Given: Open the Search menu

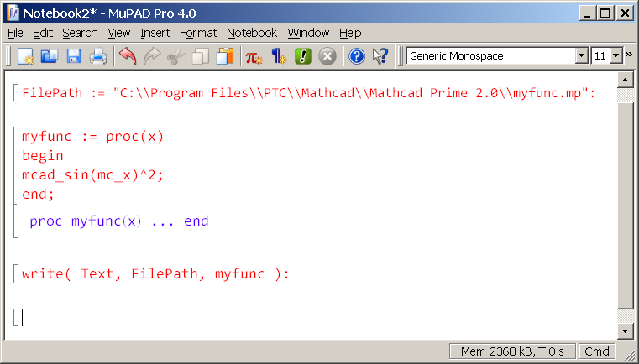Looking at the screenshot, I should pyautogui.click(x=80, y=33).
